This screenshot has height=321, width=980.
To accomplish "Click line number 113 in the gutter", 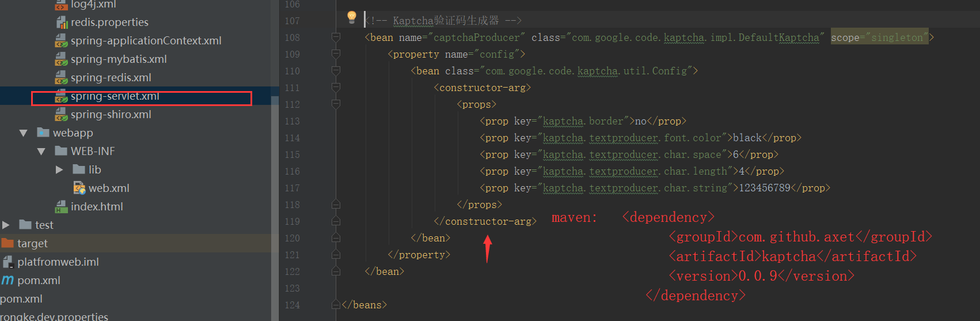I will click(x=292, y=122).
